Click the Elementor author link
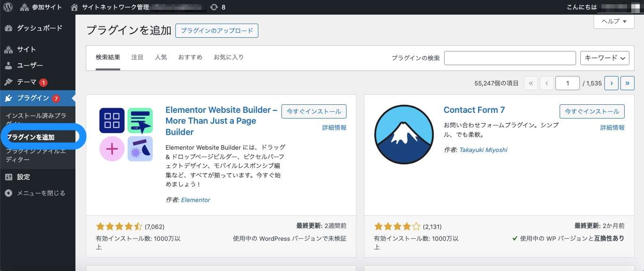 tap(196, 200)
